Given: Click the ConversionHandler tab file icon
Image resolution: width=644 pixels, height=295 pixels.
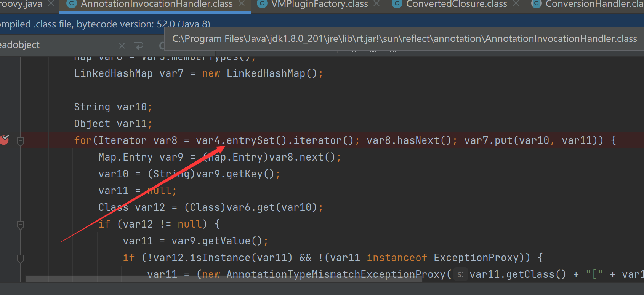Looking at the screenshot, I should [x=537, y=4].
